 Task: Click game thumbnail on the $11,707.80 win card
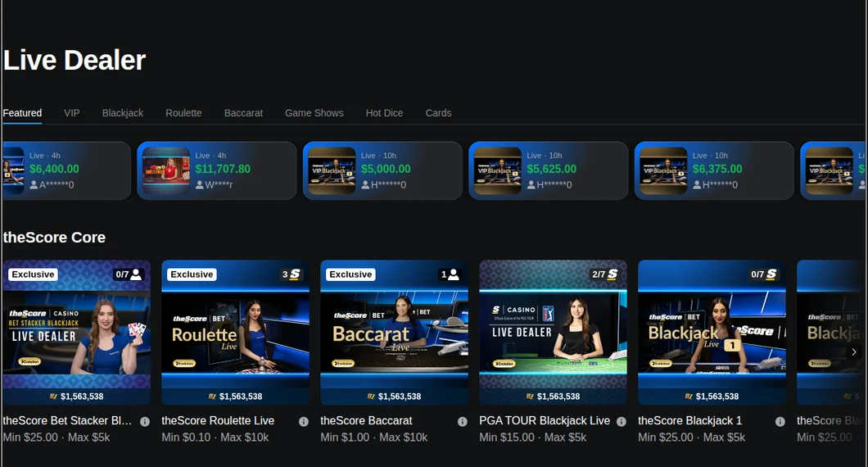pyautogui.click(x=166, y=170)
